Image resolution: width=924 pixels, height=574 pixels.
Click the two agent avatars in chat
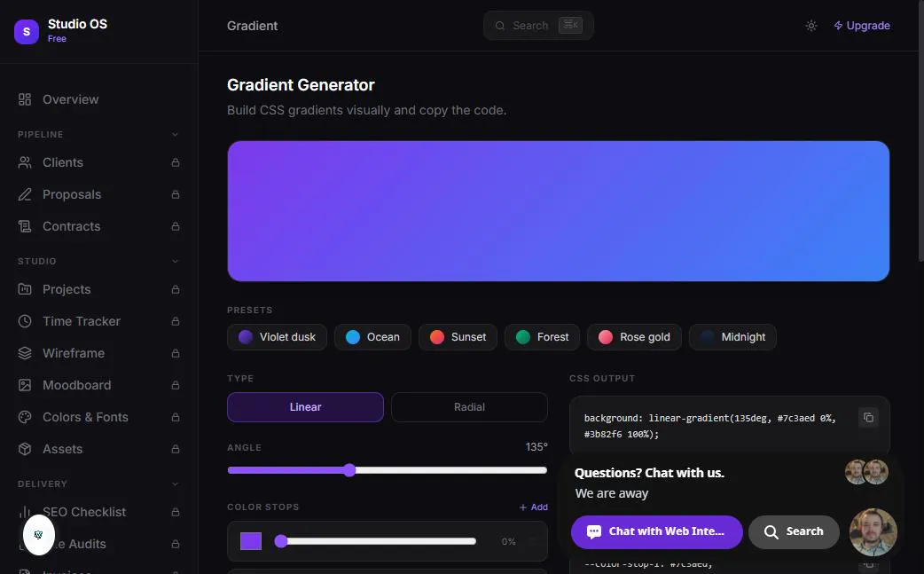(866, 472)
